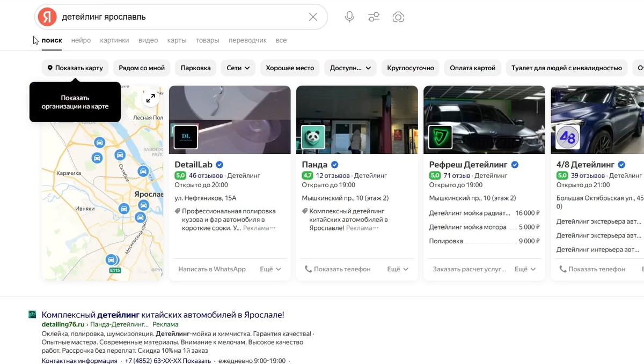Toggle the Круглосуточно filter
644x364 pixels.
click(411, 68)
